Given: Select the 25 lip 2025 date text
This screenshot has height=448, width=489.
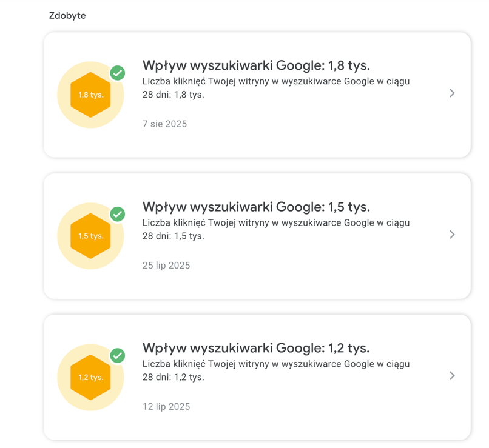Looking at the screenshot, I should click(x=166, y=266).
